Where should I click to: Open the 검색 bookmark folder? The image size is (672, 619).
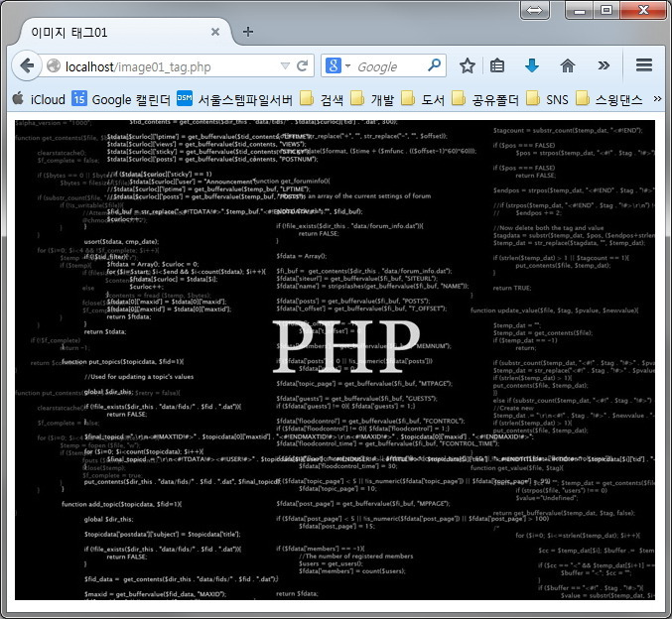click(x=322, y=99)
